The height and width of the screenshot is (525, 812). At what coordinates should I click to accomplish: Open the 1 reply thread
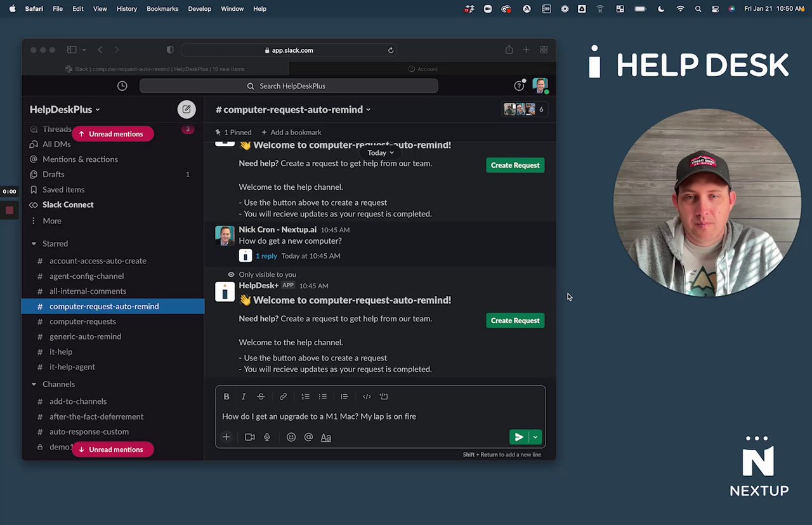click(x=266, y=256)
